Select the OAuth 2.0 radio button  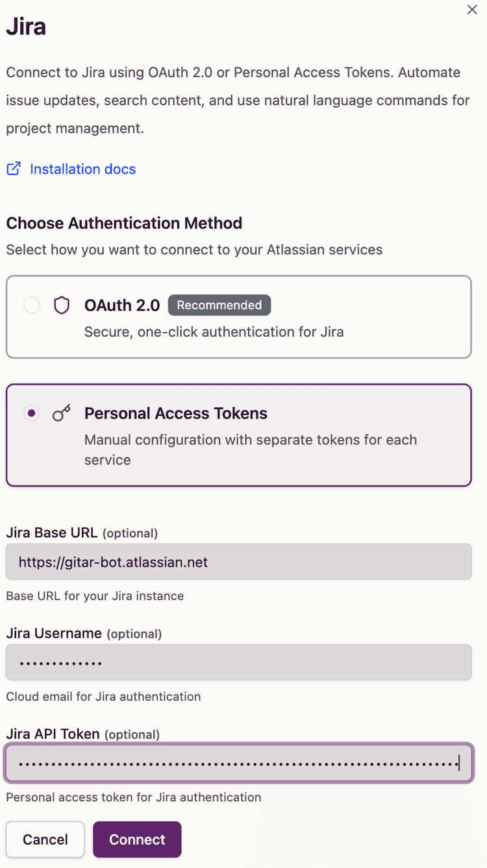point(32,305)
